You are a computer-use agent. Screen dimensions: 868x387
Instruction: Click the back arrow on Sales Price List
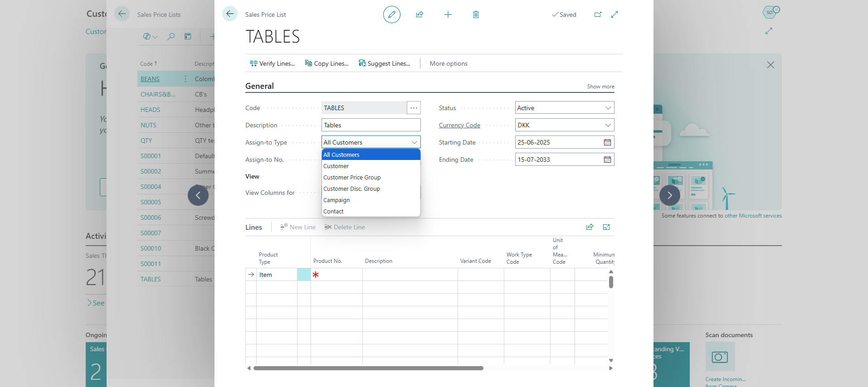pyautogui.click(x=230, y=14)
